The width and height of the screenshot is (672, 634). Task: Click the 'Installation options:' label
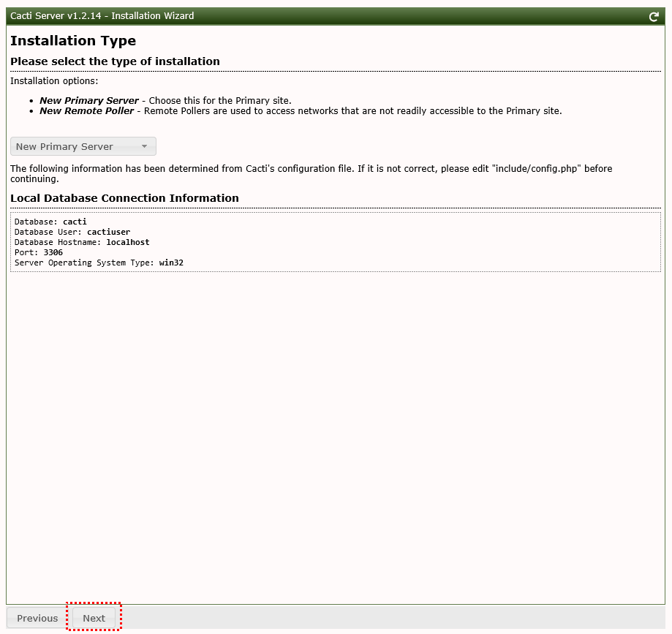pyautogui.click(x=54, y=81)
